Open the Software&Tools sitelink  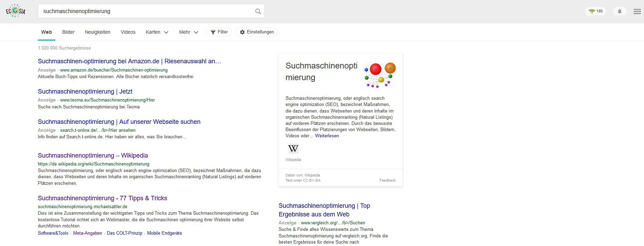tap(53, 233)
